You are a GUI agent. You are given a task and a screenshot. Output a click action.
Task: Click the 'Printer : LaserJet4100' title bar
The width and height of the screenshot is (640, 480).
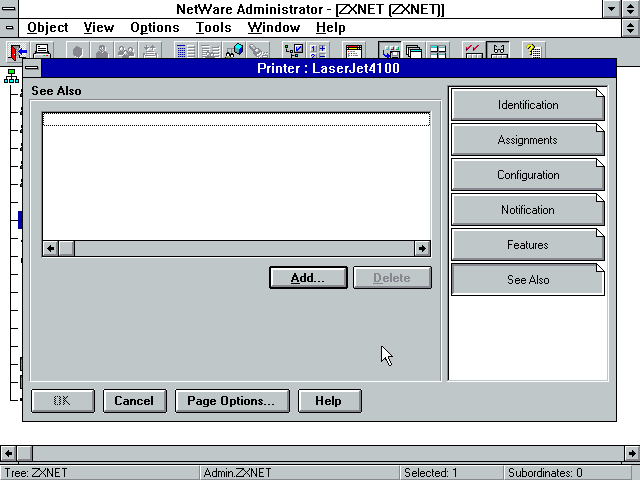(x=328, y=68)
